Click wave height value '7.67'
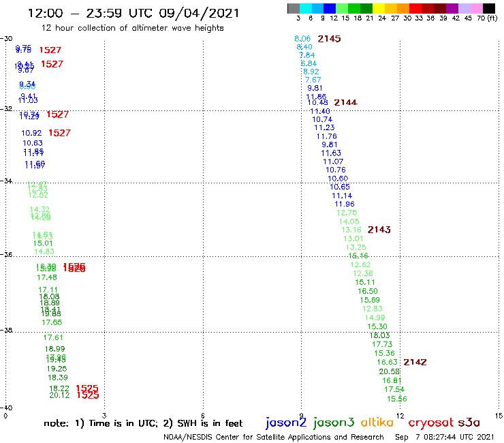 click(x=313, y=80)
